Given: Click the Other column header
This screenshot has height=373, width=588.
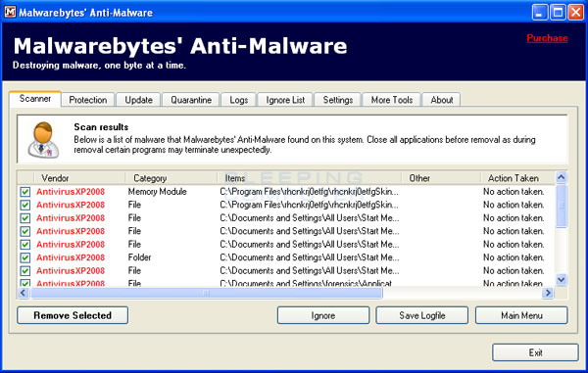Looking at the screenshot, I should click(441, 178).
